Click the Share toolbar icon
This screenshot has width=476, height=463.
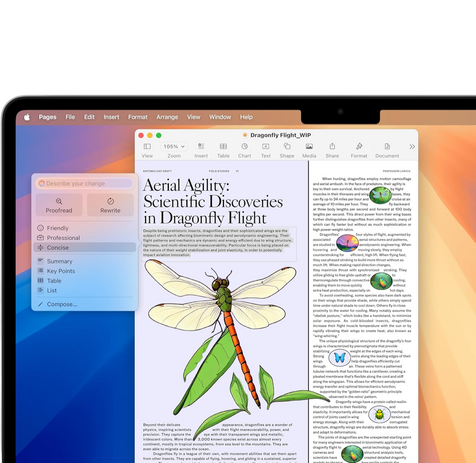(x=332, y=146)
